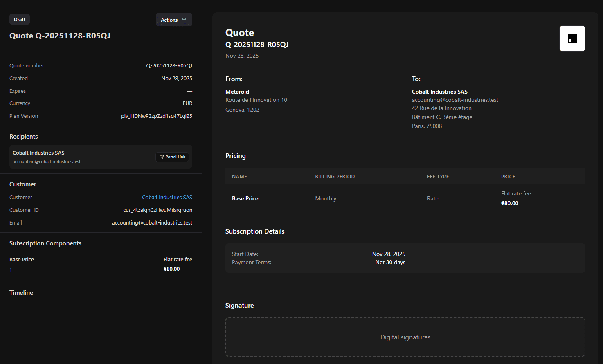Open the Portal Link for Cobalt Industries

[172, 157]
